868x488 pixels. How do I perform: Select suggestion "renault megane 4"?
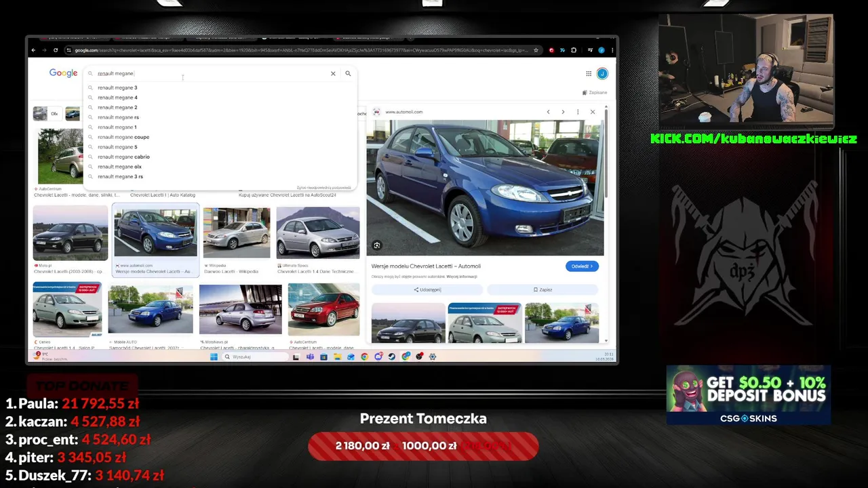click(220, 98)
